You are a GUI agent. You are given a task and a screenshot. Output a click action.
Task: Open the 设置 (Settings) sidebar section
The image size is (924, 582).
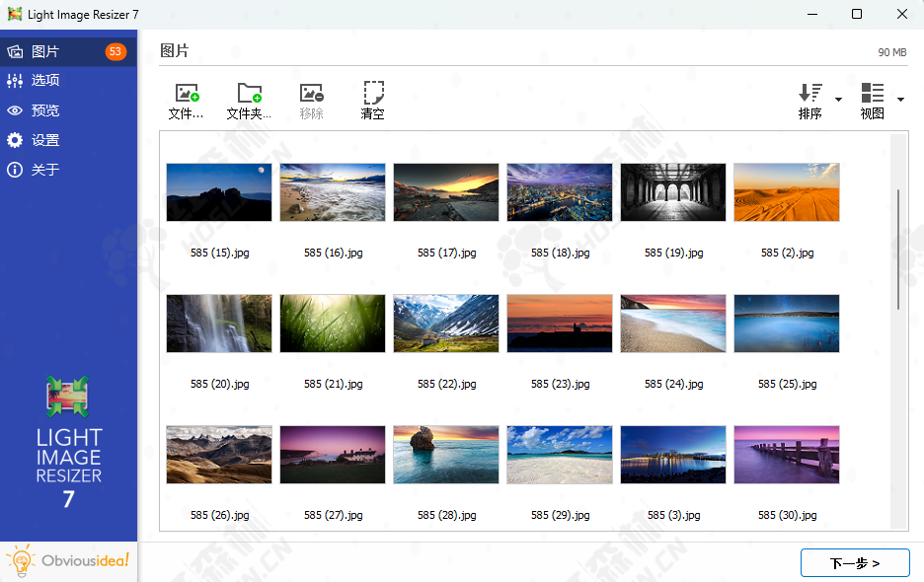point(68,140)
